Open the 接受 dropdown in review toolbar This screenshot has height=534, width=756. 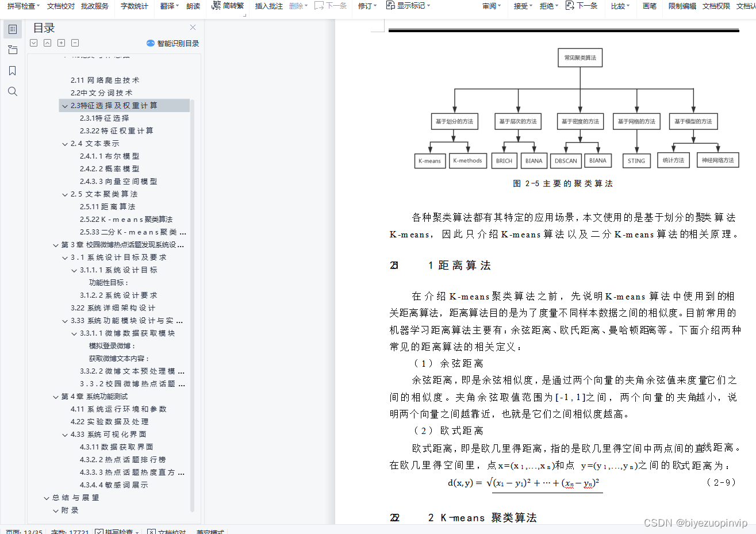(x=522, y=6)
